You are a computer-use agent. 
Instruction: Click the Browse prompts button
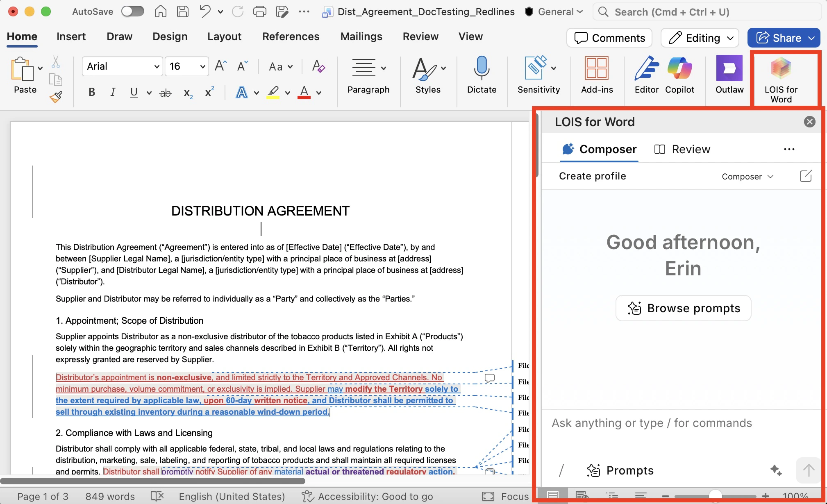[683, 308]
